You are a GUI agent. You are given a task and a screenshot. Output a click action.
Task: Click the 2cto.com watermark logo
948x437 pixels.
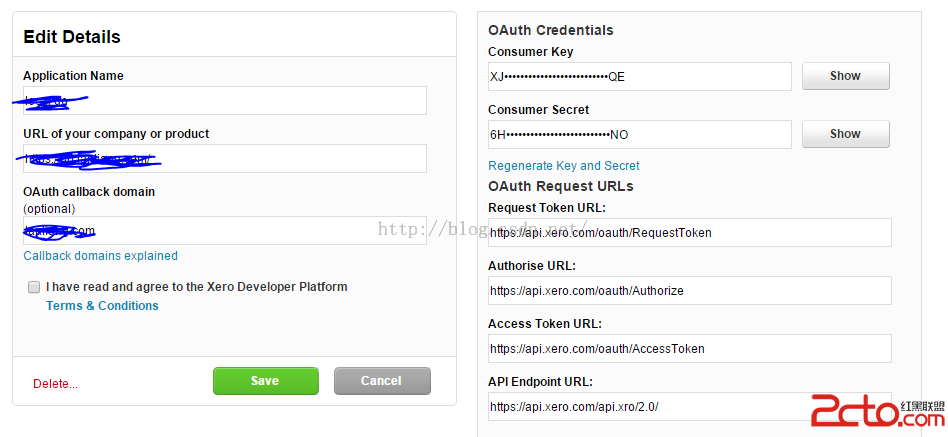[877, 411]
